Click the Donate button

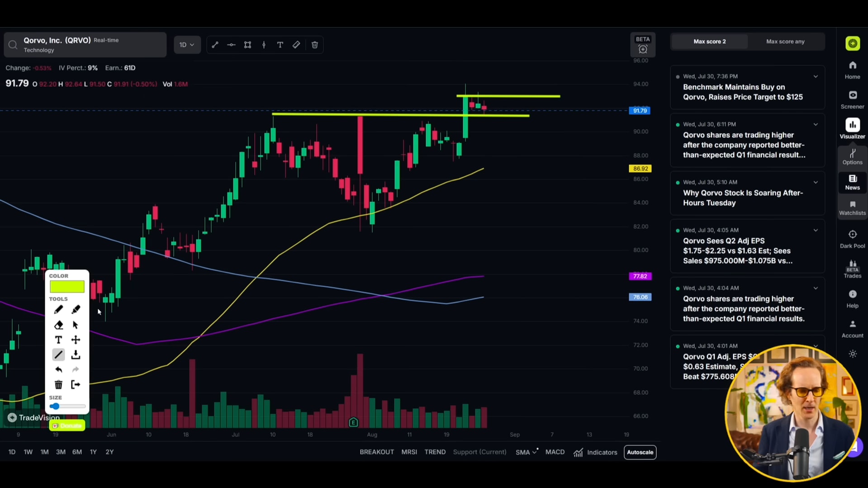(67, 426)
